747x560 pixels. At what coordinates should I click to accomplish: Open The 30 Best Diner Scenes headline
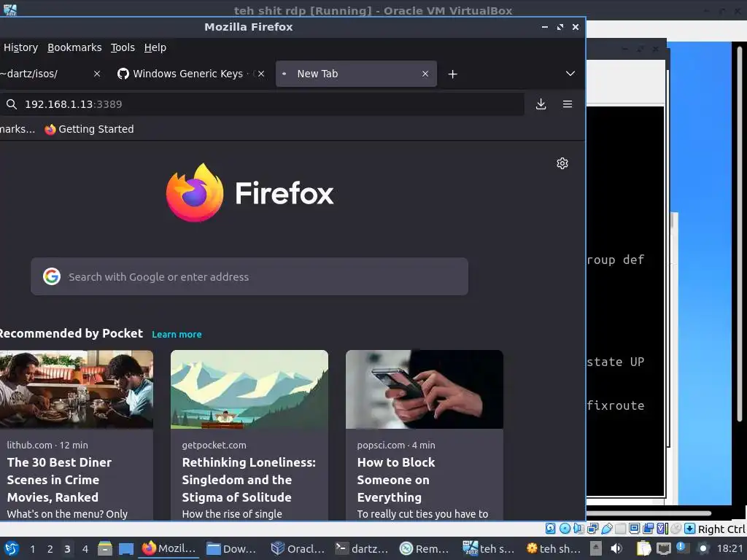tap(59, 480)
